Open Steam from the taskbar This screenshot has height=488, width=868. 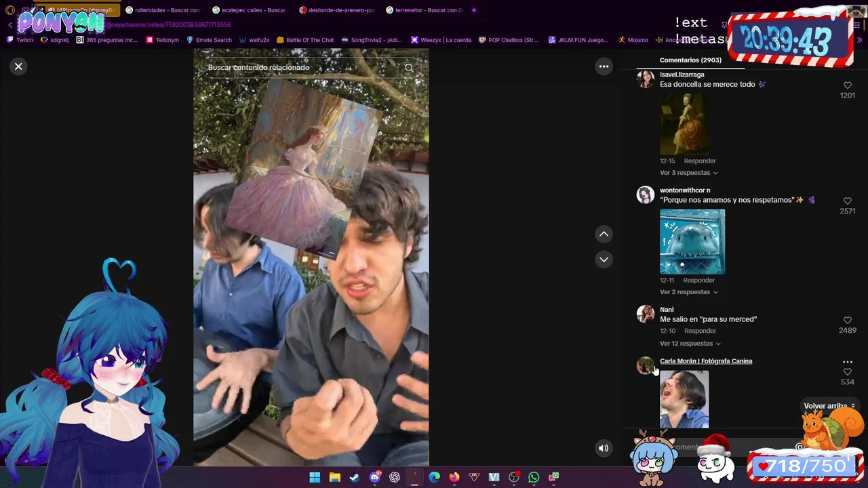[x=355, y=477]
